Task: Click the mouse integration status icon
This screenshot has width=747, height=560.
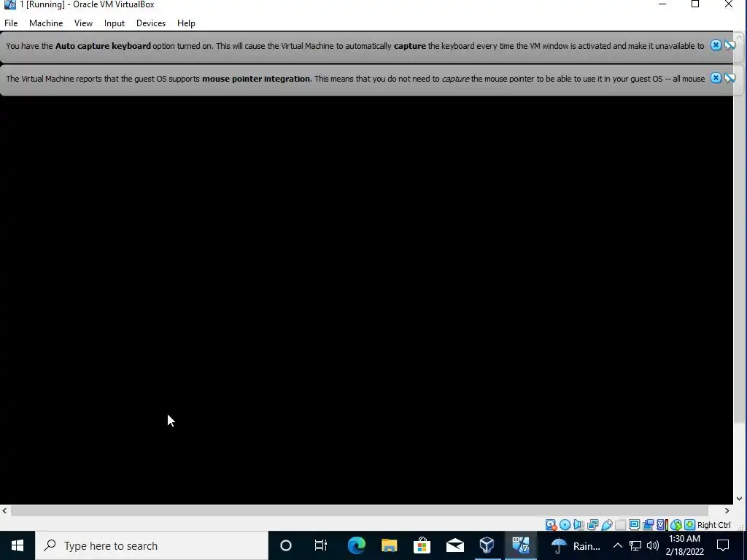Action: (676, 525)
